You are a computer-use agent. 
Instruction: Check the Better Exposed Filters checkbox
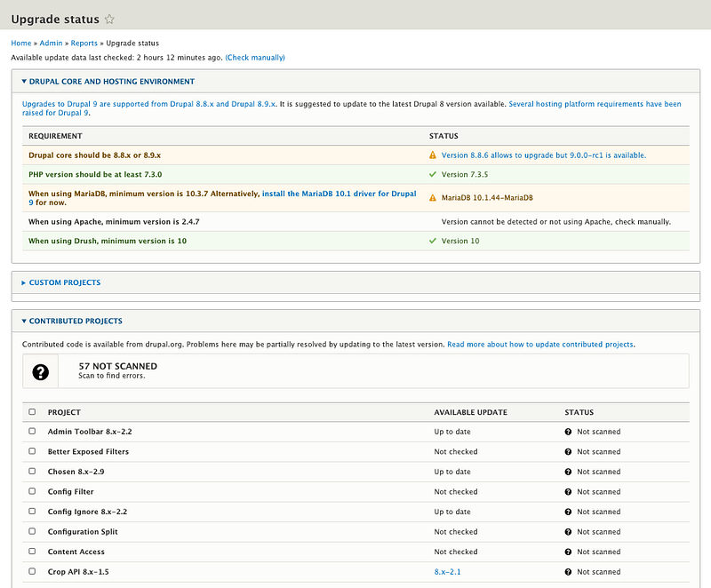point(32,450)
